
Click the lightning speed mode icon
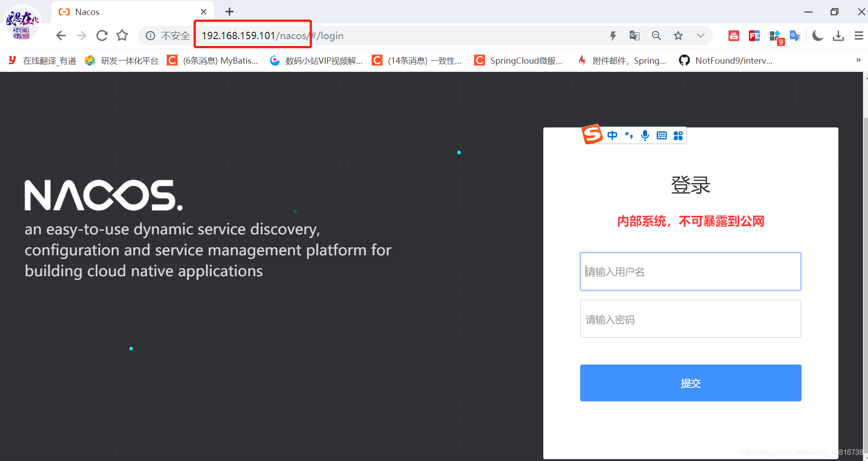[x=613, y=35]
